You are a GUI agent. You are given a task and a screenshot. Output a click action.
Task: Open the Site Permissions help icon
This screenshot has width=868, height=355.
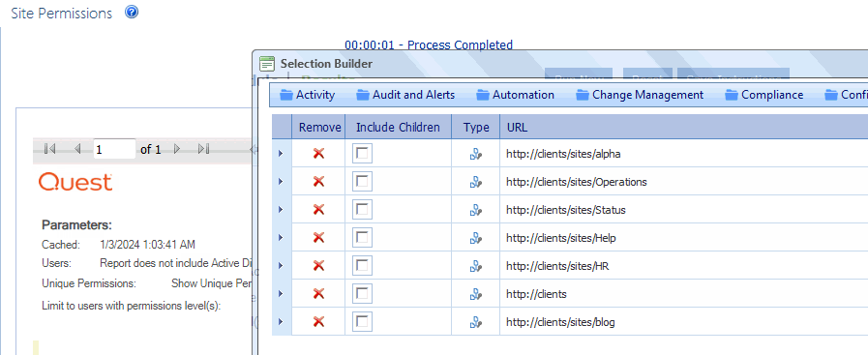coord(132,13)
